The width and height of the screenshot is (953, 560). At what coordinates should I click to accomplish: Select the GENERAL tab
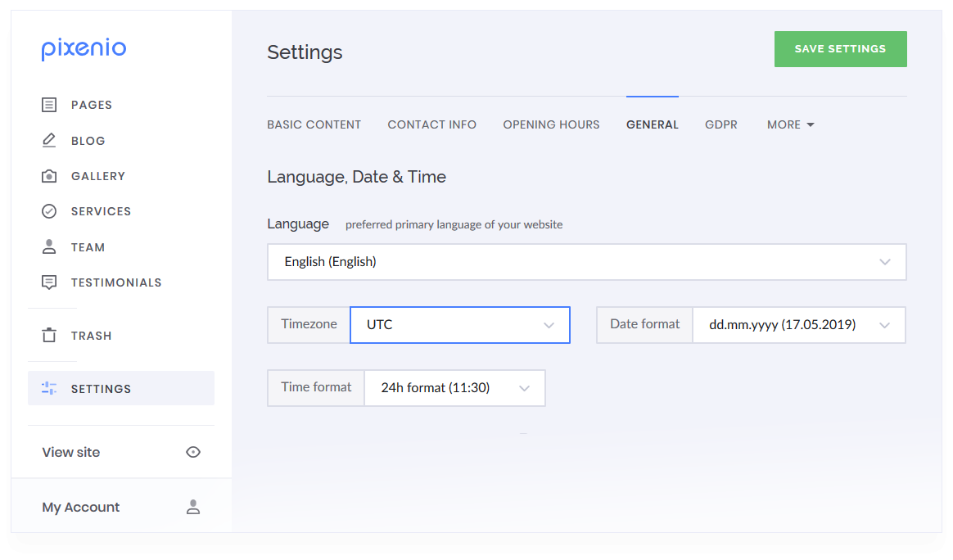pyautogui.click(x=653, y=124)
